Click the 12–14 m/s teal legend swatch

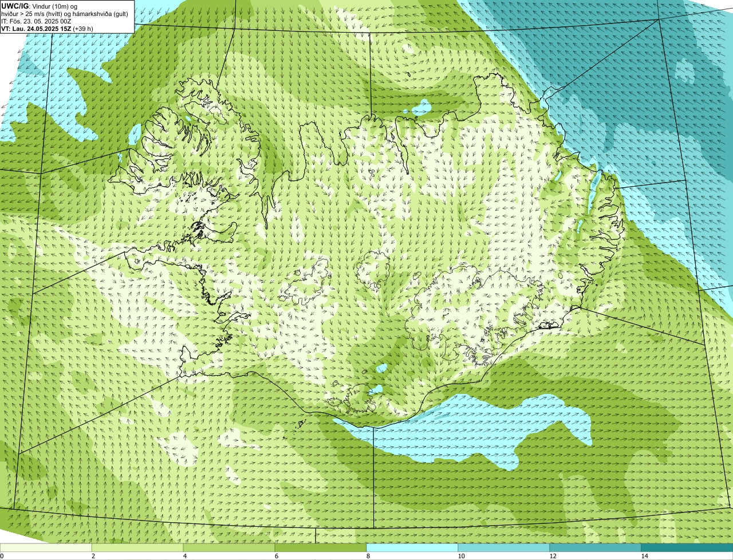(x=596, y=548)
